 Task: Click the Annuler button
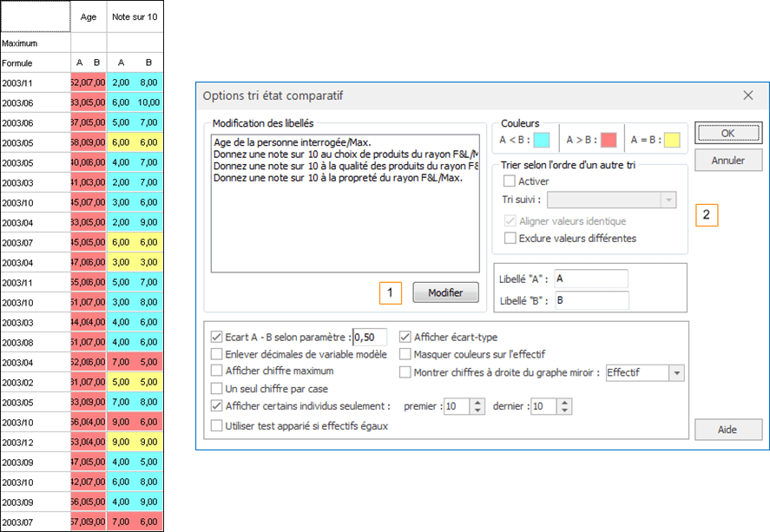[728, 161]
